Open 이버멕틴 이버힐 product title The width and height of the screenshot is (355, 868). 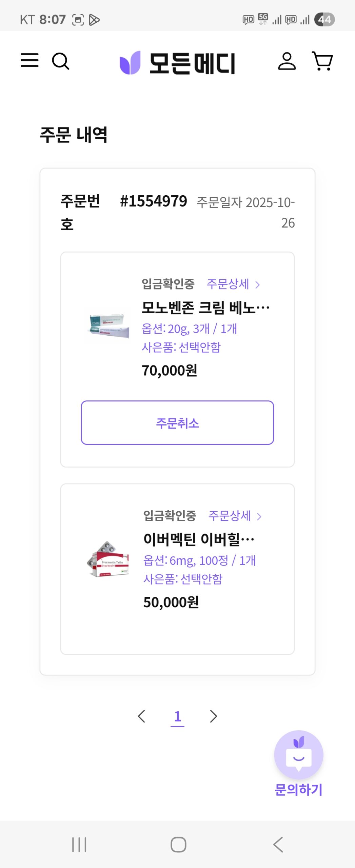199,539
